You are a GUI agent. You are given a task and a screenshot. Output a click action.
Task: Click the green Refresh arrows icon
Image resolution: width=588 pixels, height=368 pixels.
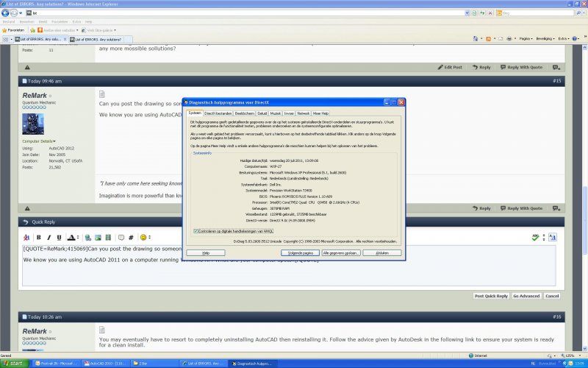pyautogui.click(x=482, y=13)
